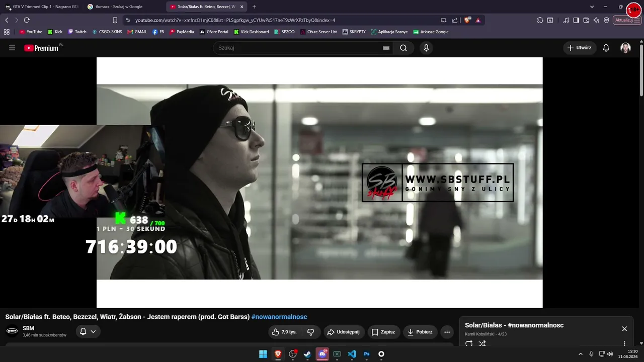Viewport: 644px width, 362px height.
Task: Open the tab search dropdown arrow
Action: (592, 7)
